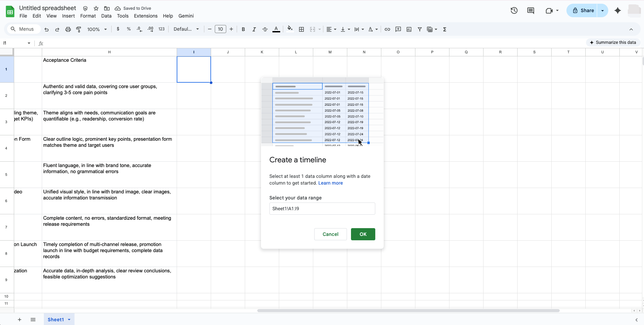Click the OK button in timeline dialog
This screenshot has width=644, height=325.
363,234
